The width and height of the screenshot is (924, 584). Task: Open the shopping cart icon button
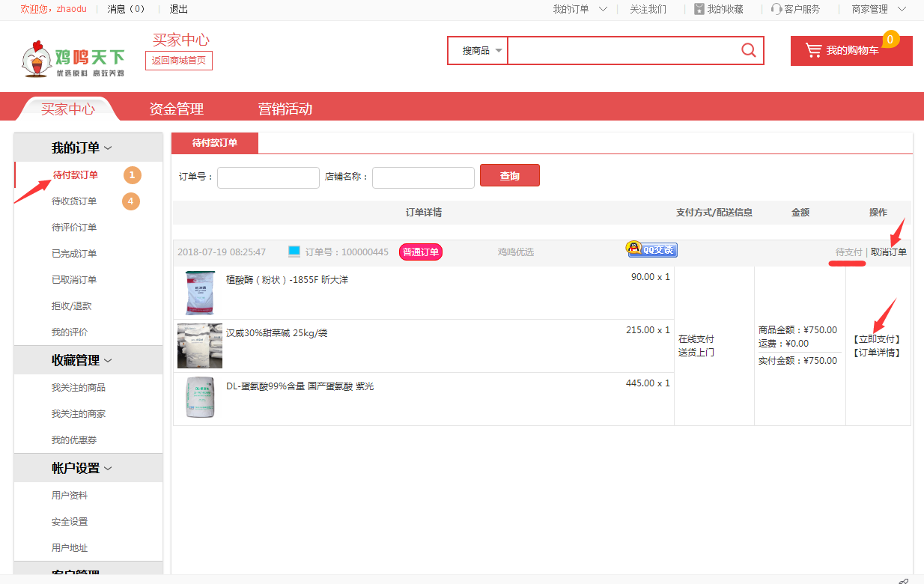click(813, 50)
